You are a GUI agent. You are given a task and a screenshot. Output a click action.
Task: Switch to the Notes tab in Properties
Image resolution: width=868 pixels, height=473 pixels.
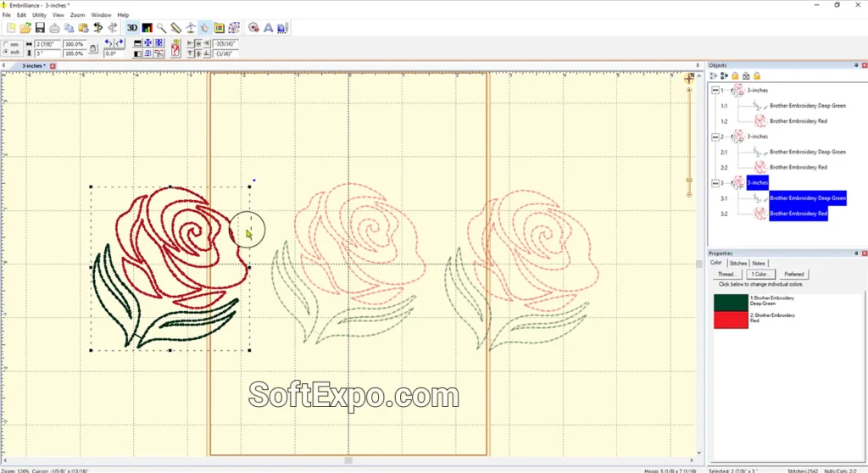(759, 263)
